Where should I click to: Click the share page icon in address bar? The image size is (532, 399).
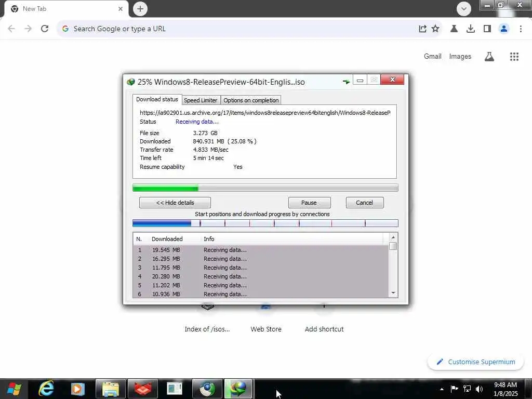click(x=422, y=29)
